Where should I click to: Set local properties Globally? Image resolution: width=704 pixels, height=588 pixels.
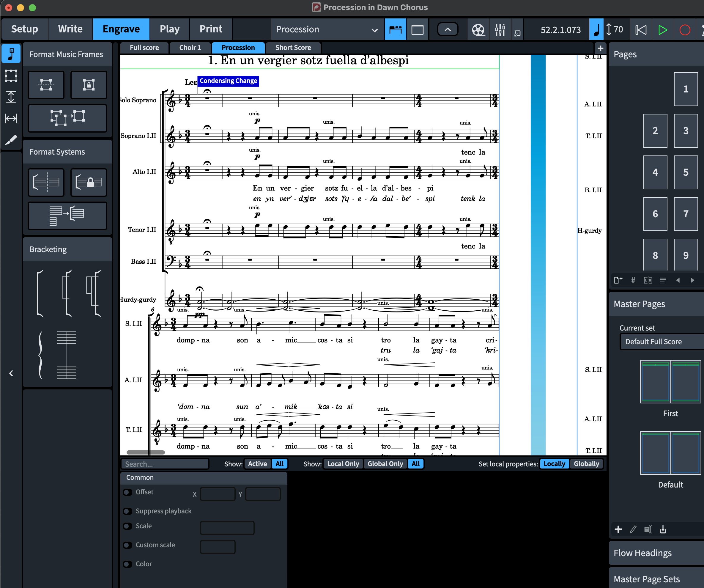pyautogui.click(x=586, y=463)
